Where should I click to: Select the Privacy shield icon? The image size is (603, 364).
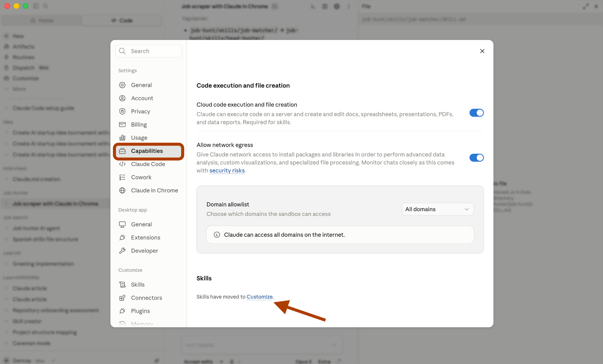[122, 111]
